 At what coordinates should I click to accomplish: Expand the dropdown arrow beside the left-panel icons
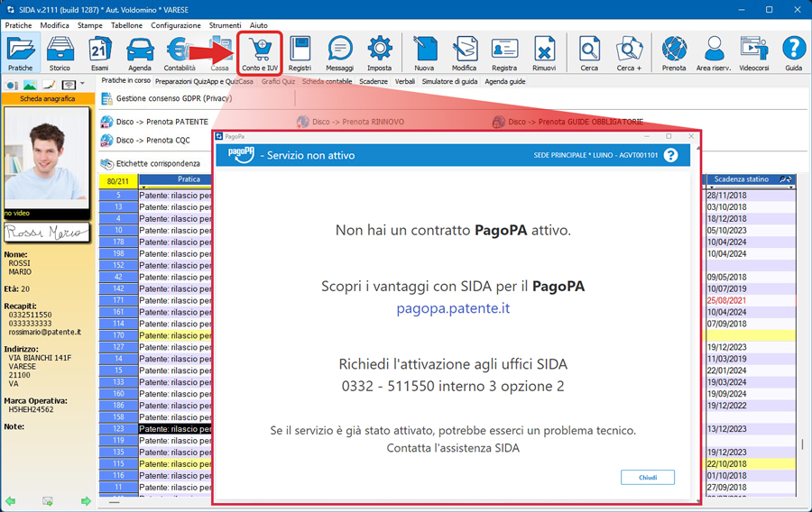[82, 85]
